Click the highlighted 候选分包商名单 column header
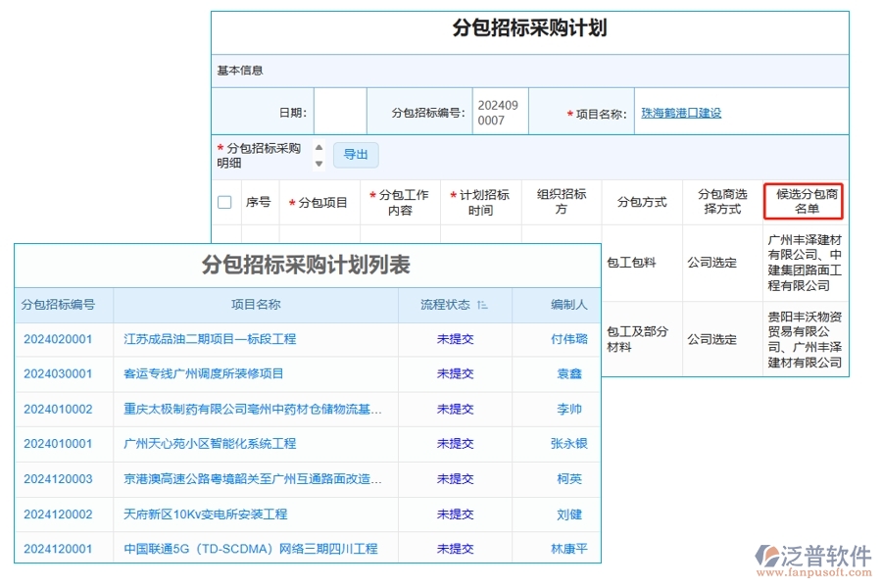 (805, 201)
